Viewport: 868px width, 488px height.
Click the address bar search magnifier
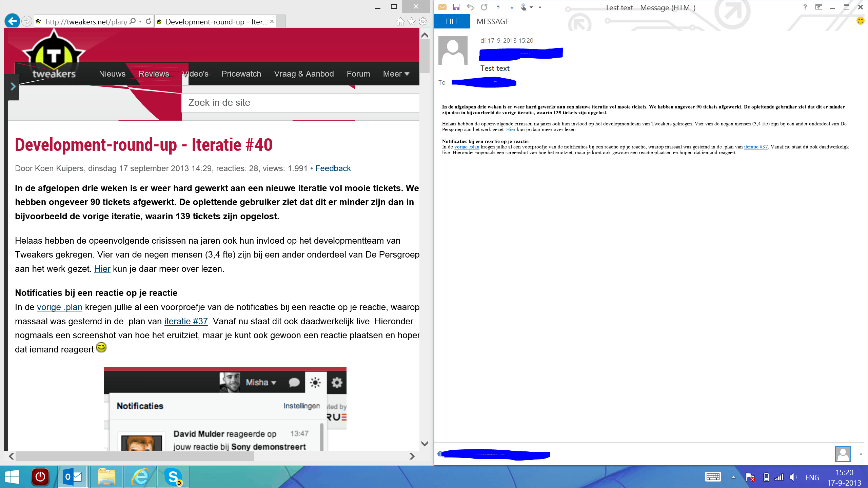pos(133,21)
